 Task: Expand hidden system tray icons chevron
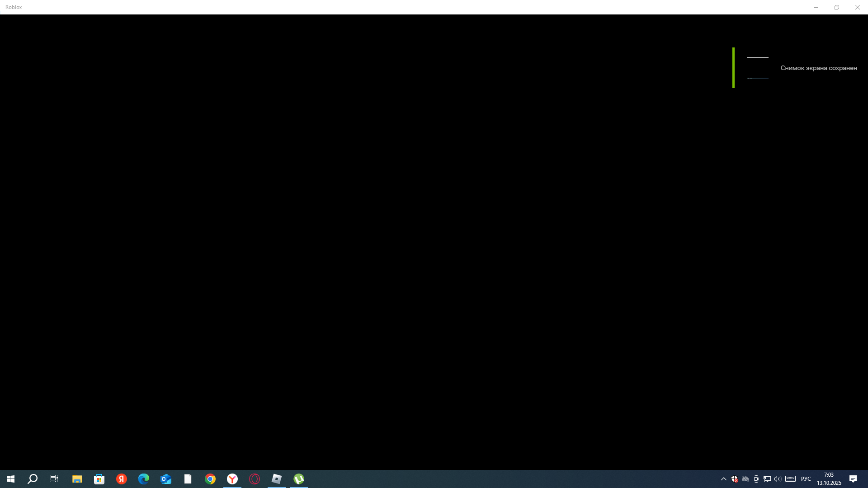pos(724,479)
